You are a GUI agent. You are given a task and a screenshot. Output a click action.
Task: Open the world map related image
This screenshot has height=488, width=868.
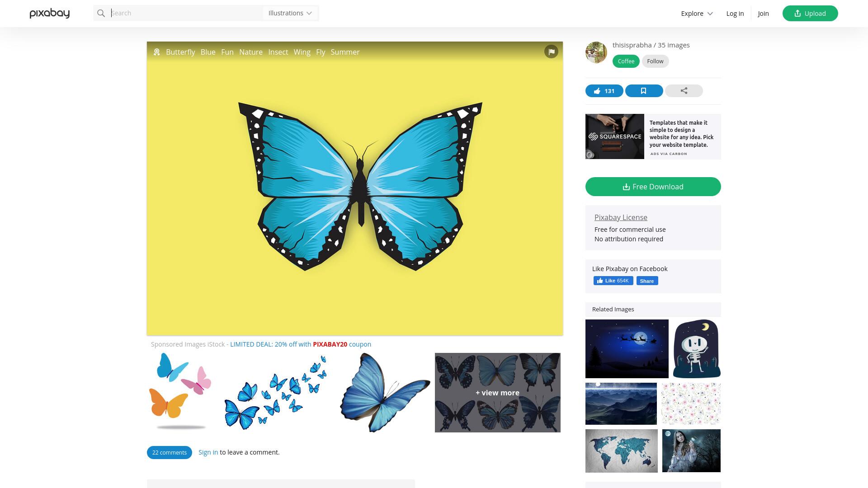tap(622, 451)
